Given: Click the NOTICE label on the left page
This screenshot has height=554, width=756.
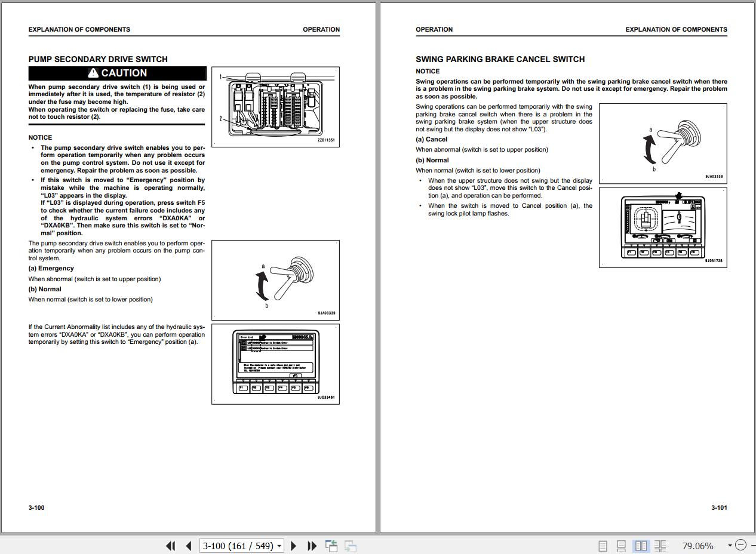Looking at the screenshot, I should coord(40,137).
